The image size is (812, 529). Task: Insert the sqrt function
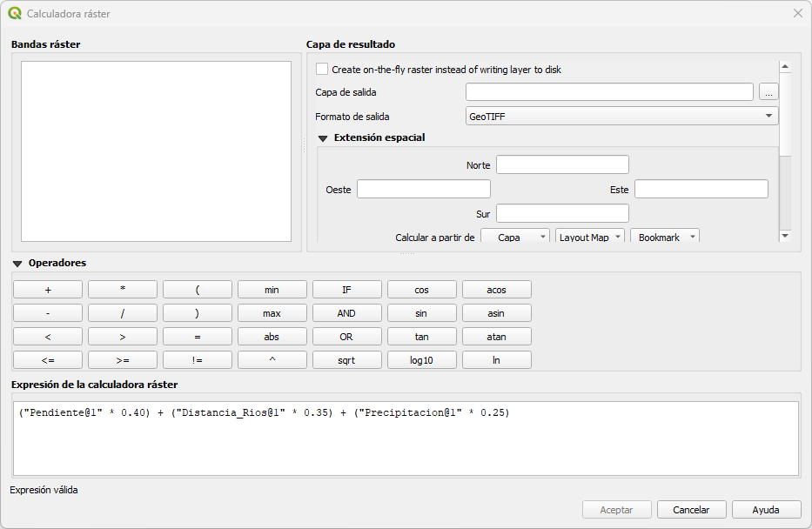(x=347, y=359)
